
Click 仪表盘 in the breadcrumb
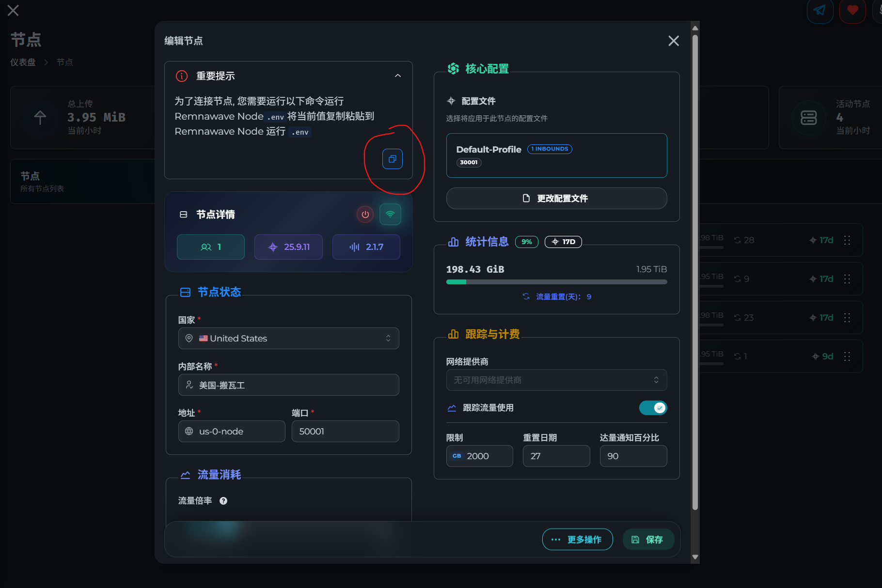pyautogui.click(x=23, y=62)
